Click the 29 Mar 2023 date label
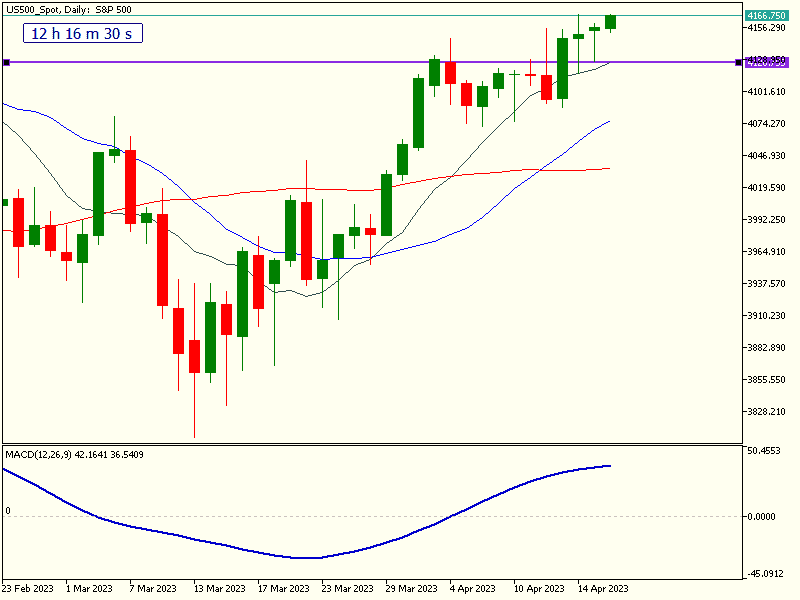 pyautogui.click(x=411, y=588)
